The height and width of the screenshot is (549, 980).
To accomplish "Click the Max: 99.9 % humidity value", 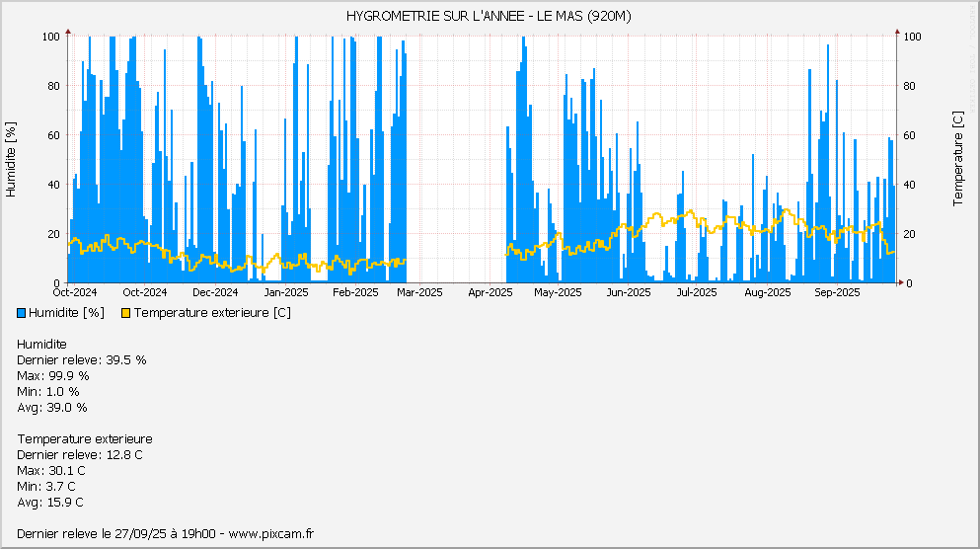I will pyautogui.click(x=53, y=375).
